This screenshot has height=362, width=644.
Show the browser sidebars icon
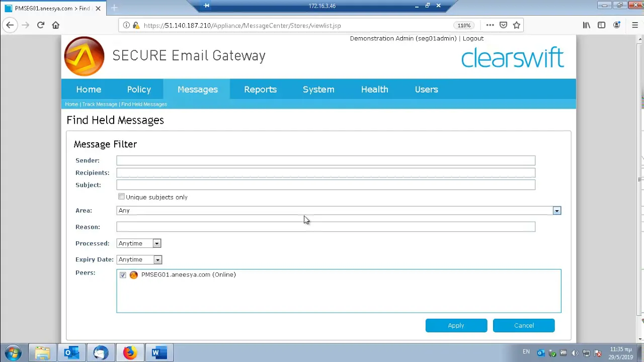click(x=601, y=25)
